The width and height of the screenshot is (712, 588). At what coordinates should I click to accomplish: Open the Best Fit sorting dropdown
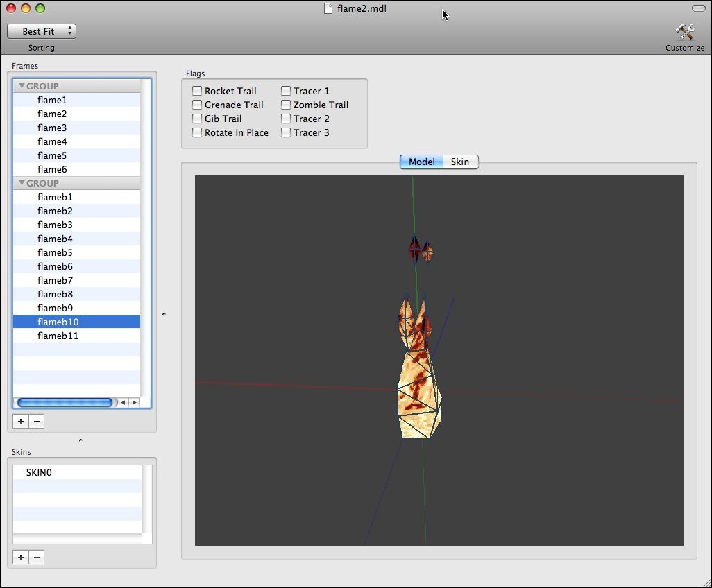(x=42, y=31)
